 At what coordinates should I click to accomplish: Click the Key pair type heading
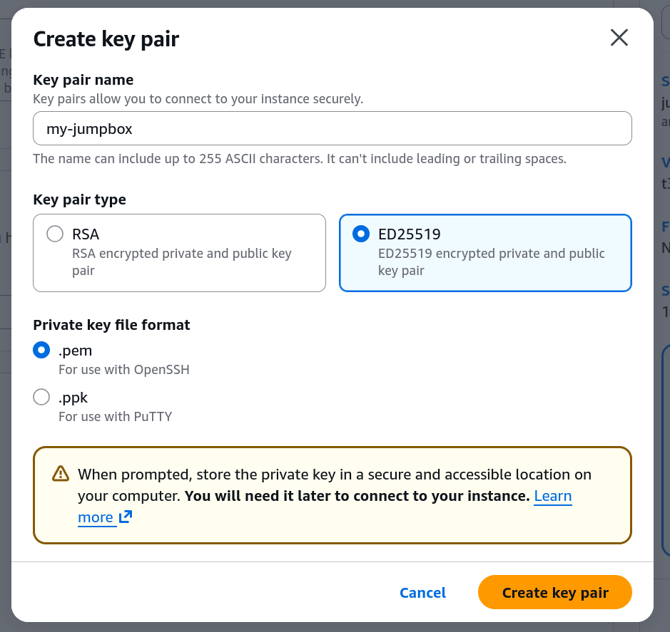[x=80, y=199]
